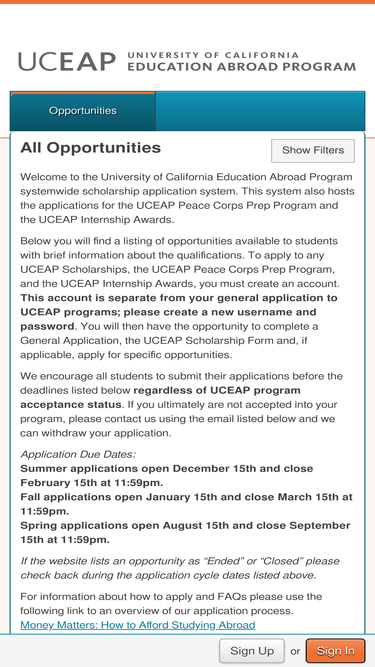Click the Fall applications deadline line
375x667 pixels.
186,504
